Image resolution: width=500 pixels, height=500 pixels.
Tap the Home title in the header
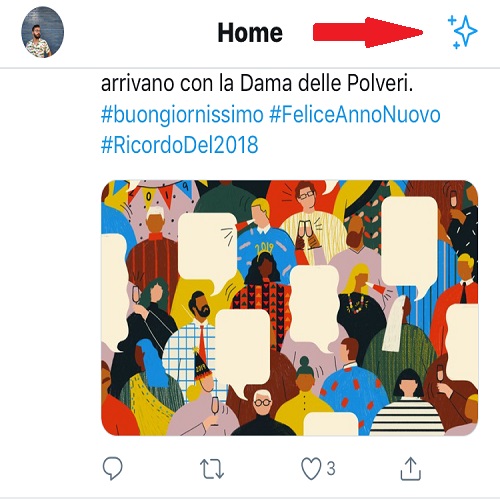(250, 33)
